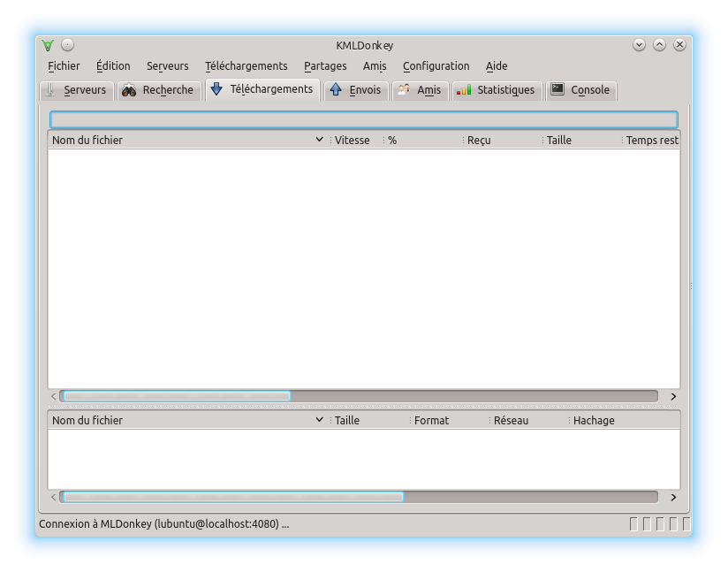Open the Serveurs menu in menu bar
This screenshot has height=572, width=728.
168,66
